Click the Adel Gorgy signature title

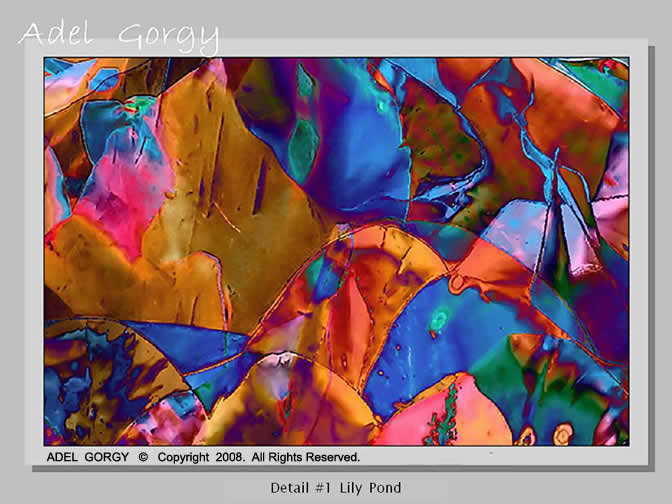coord(118,35)
